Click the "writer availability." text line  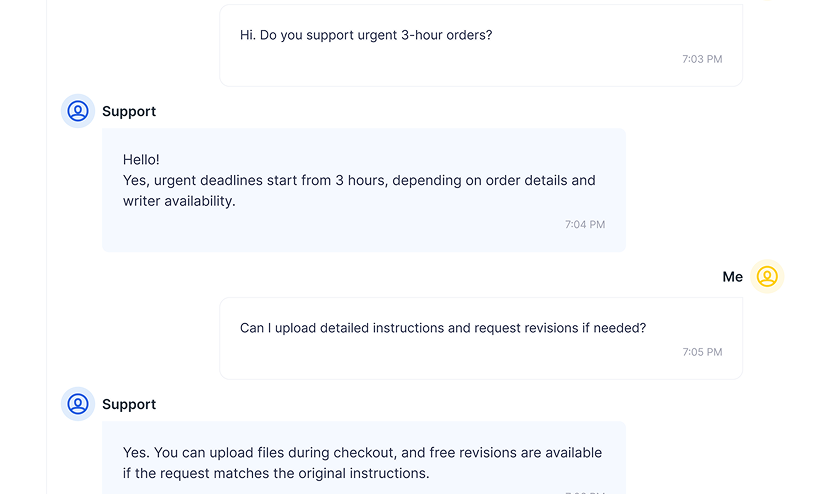click(x=179, y=201)
